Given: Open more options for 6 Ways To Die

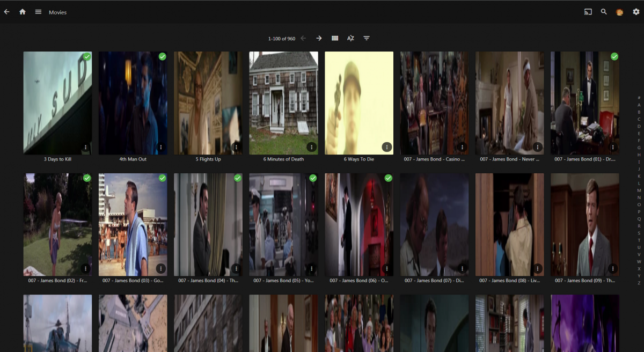Looking at the screenshot, I should coord(386,147).
